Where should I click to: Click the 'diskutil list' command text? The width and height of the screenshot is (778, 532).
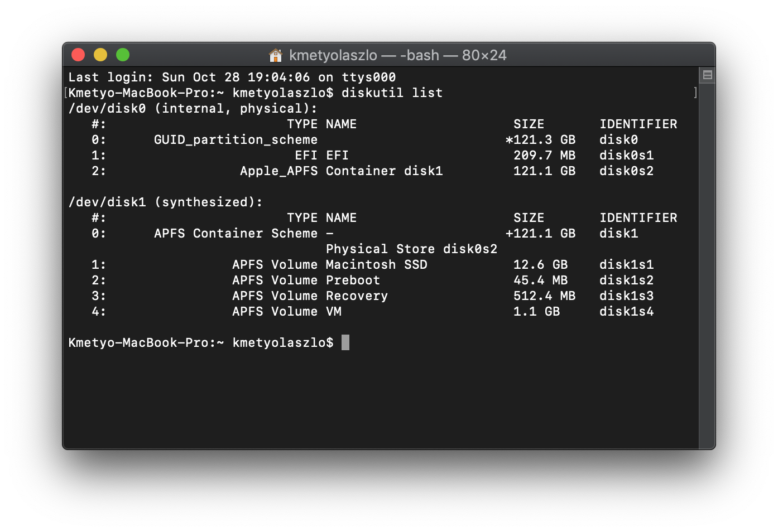[392, 93]
